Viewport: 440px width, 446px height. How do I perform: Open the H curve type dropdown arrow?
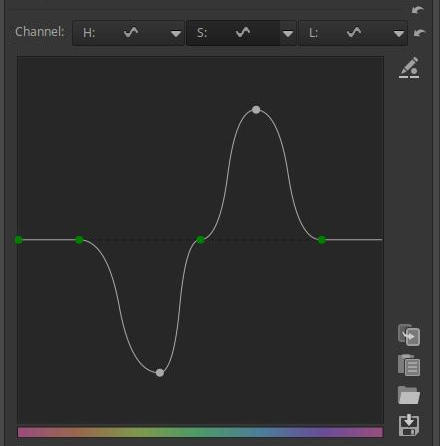click(x=176, y=33)
